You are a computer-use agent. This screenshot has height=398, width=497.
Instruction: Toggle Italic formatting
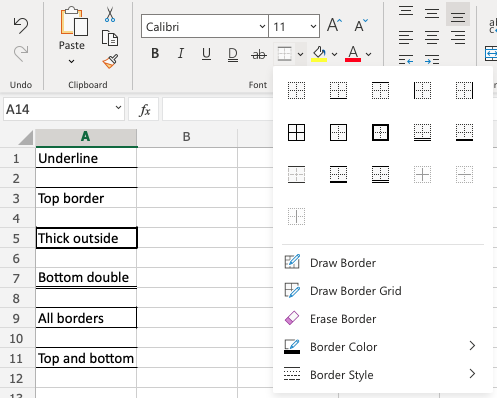tap(181, 53)
